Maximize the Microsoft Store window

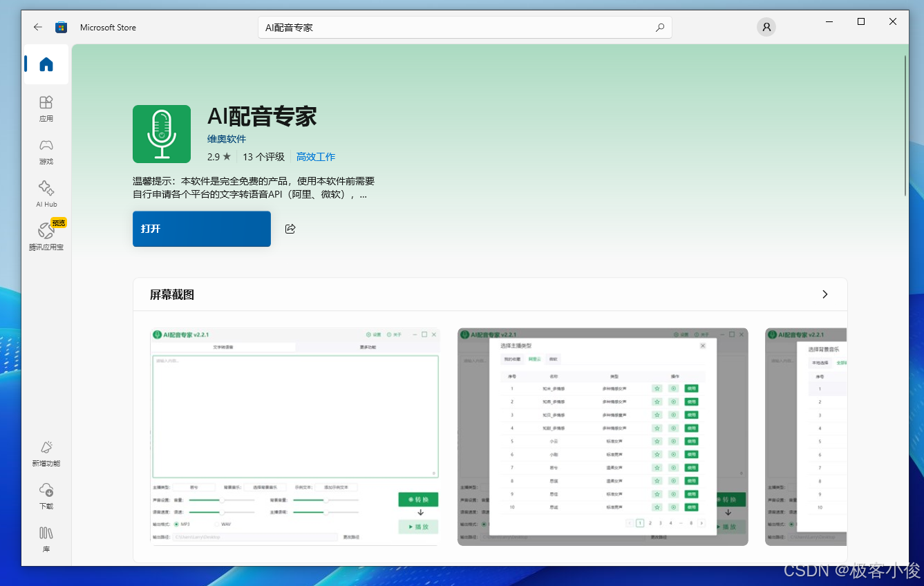click(861, 21)
